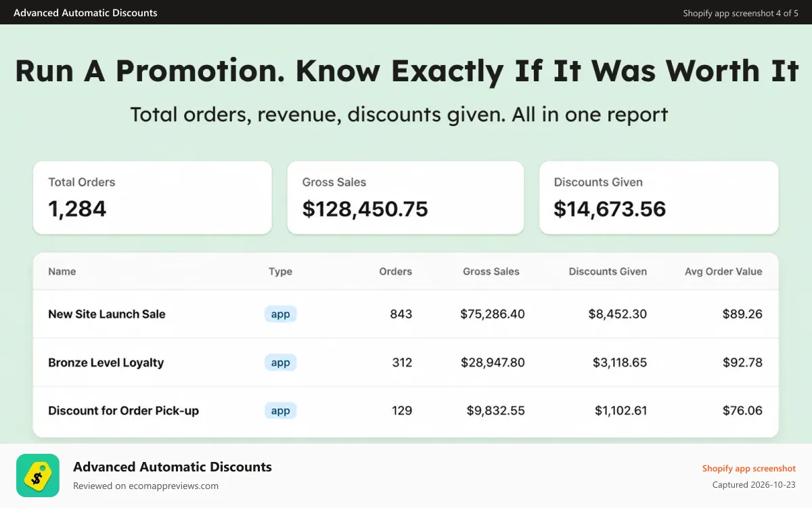Click the 129 orders value
The width and height of the screenshot is (812, 508).
(x=402, y=410)
